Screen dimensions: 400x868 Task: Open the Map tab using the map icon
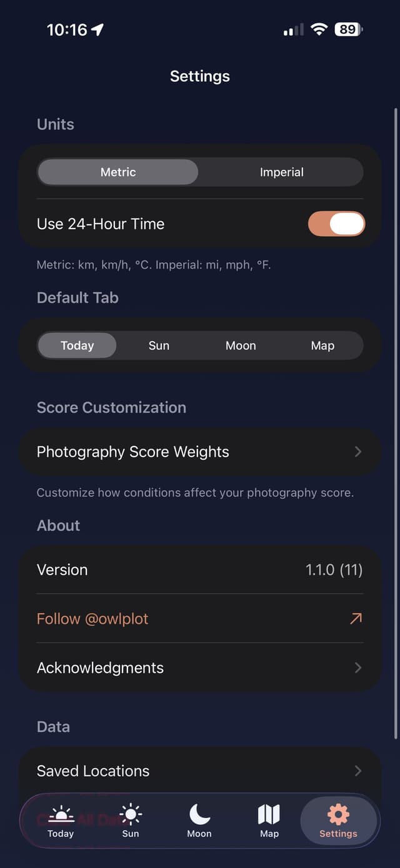pyautogui.click(x=269, y=814)
